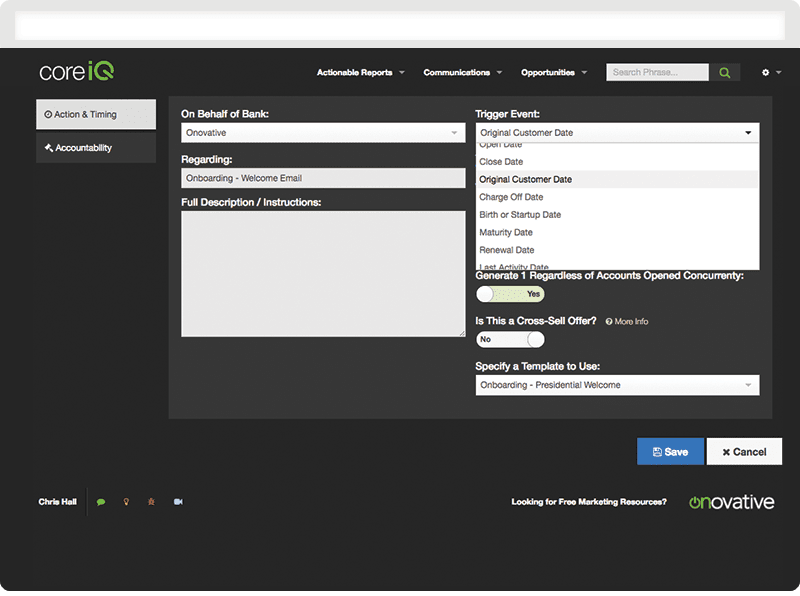Screen dimensions: 800x596
Task: Open the Action & Timing tab
Action: (x=96, y=114)
